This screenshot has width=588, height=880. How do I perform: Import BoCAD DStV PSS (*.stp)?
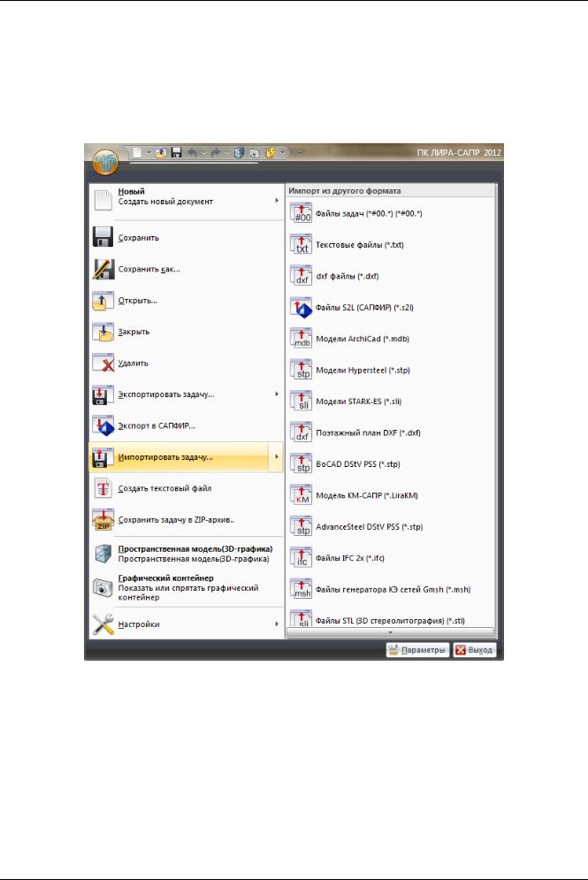(x=391, y=464)
